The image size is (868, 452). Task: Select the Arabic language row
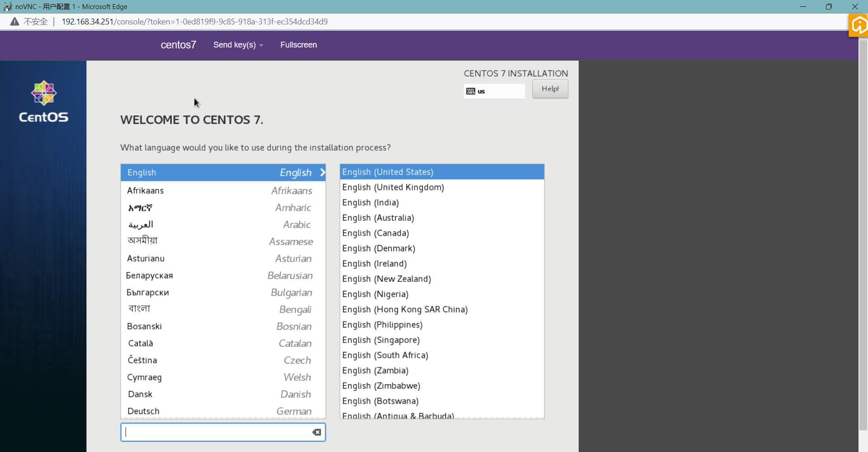(223, 224)
